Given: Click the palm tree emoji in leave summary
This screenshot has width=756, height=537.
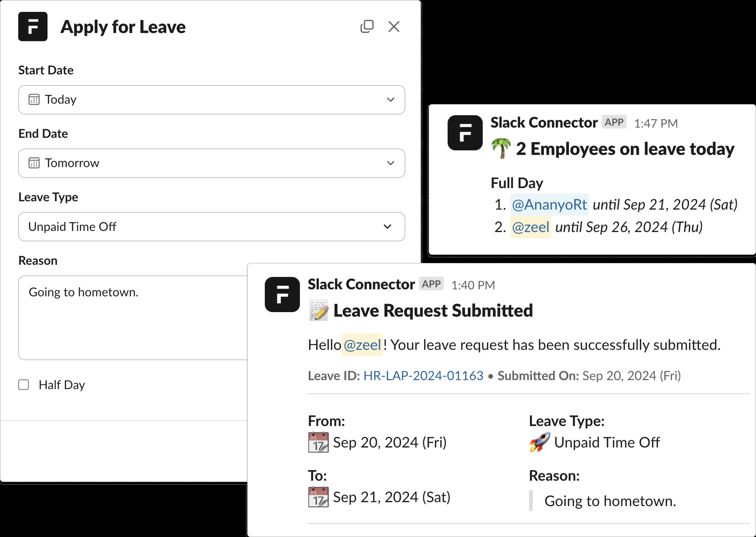Looking at the screenshot, I should click(501, 149).
